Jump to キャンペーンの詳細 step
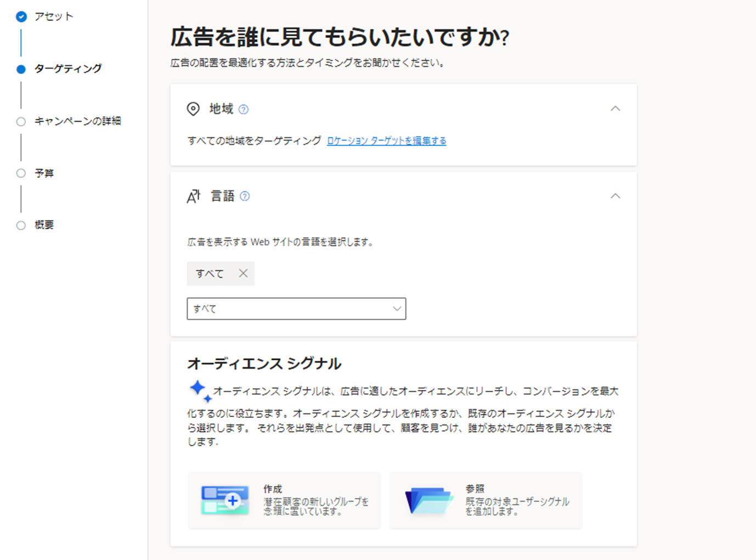756x560 pixels. click(x=77, y=121)
